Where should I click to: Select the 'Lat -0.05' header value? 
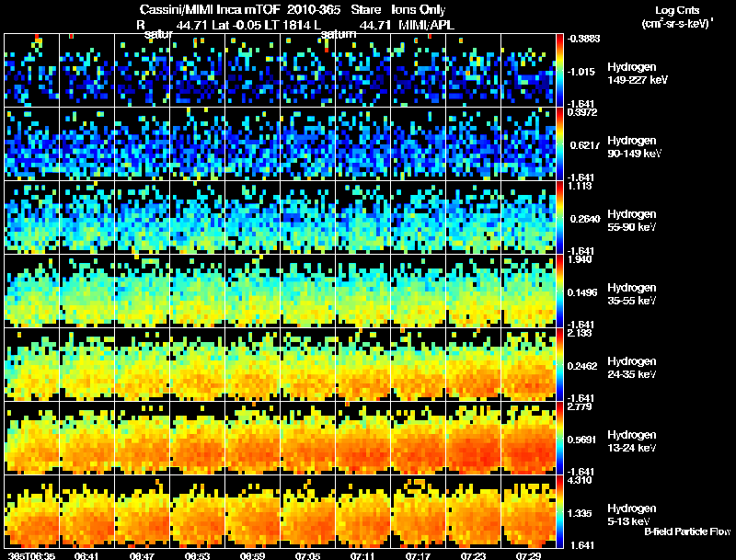click(x=237, y=25)
